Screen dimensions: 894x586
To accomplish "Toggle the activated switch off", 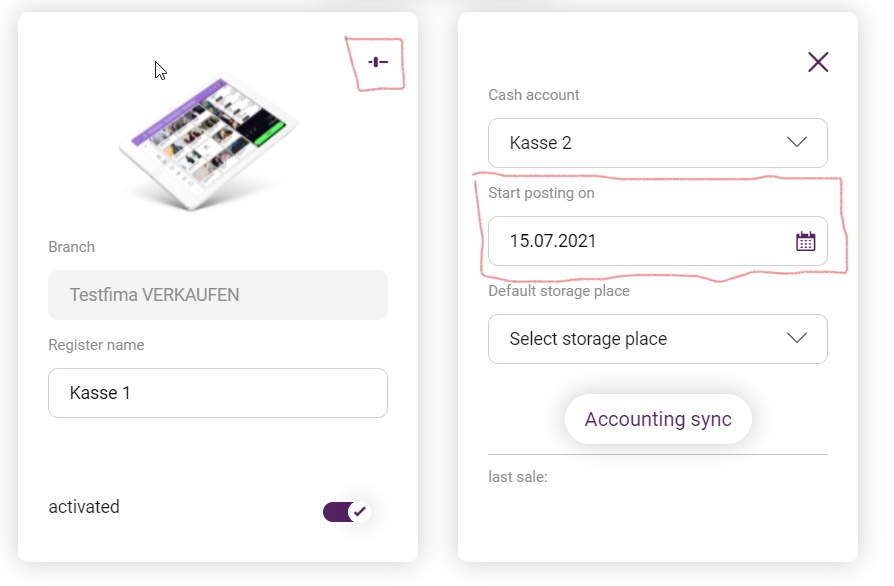I will pos(347,511).
